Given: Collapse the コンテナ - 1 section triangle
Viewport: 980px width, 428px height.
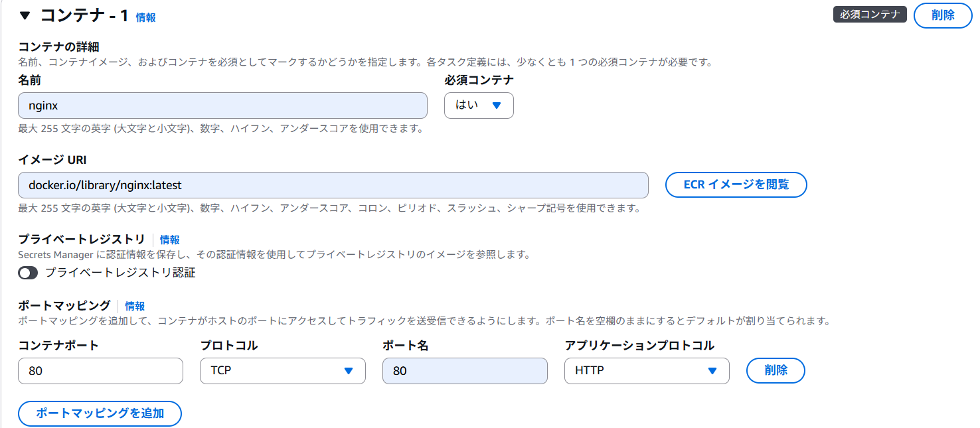Looking at the screenshot, I should [x=25, y=16].
